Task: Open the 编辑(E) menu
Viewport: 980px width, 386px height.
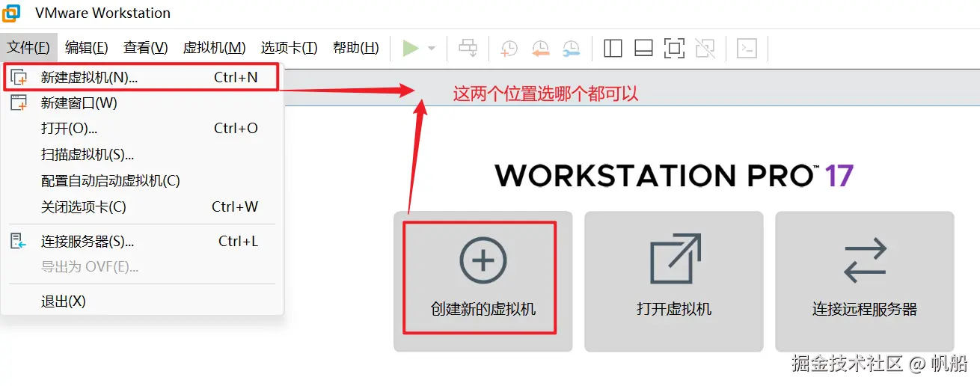Action: [x=87, y=48]
